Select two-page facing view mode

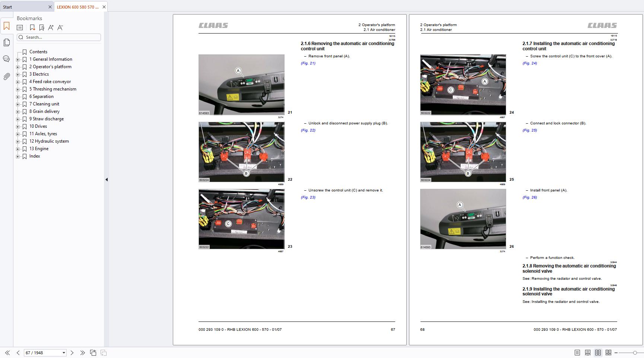click(x=598, y=353)
